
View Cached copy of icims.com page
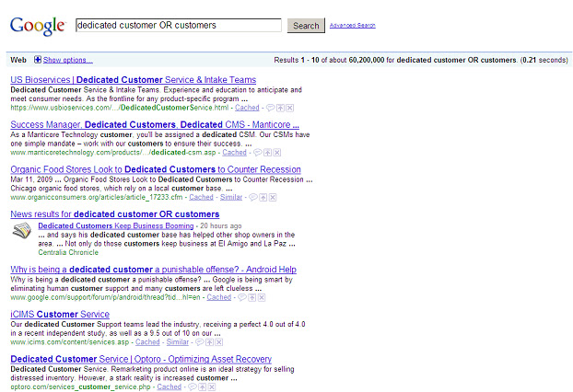147,342
